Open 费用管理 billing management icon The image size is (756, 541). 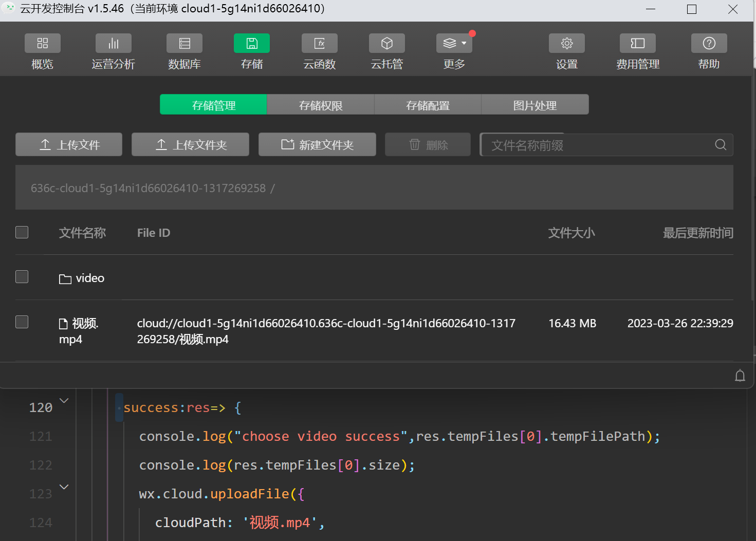(x=638, y=44)
